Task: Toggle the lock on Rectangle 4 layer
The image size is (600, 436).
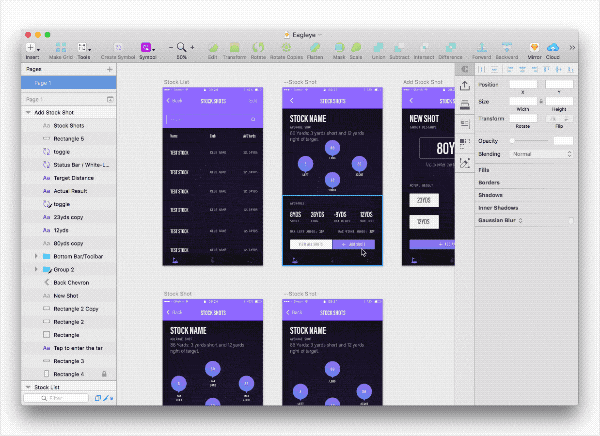Action: point(104,374)
